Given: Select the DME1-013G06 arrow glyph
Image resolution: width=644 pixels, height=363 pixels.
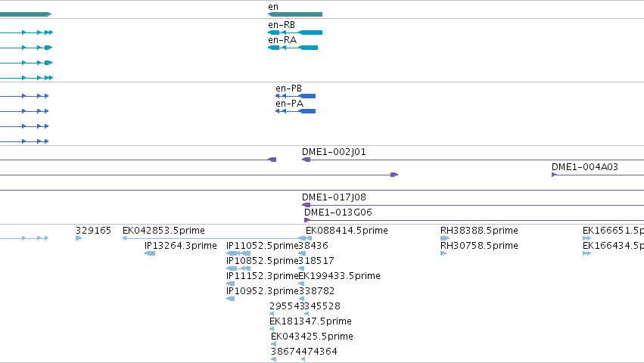Looking at the screenshot, I should [x=306, y=220].
